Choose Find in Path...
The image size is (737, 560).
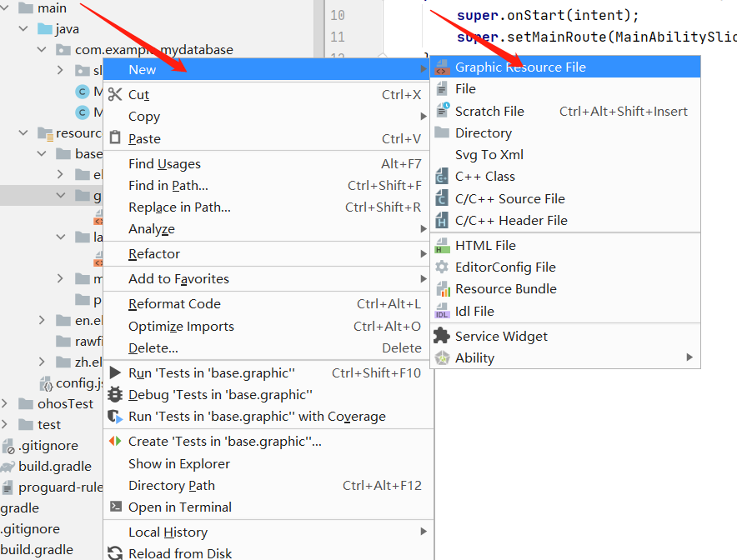coord(268,186)
